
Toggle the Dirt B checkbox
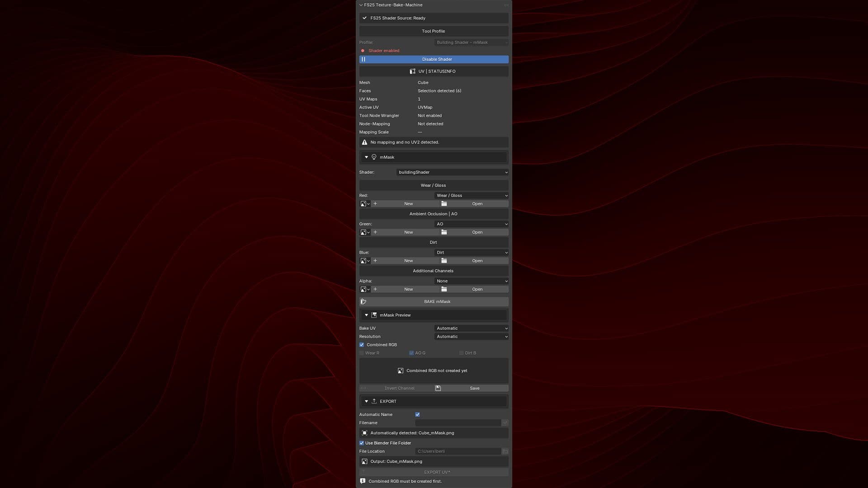461,353
